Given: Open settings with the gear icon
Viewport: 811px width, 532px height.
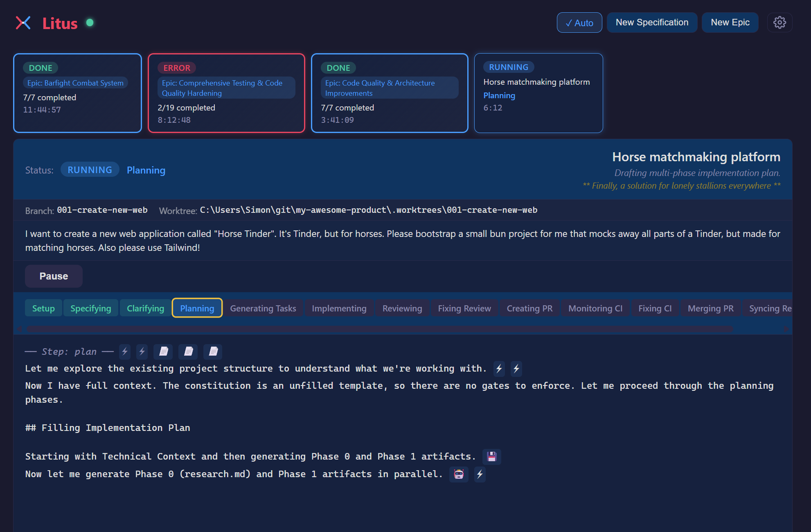Looking at the screenshot, I should (779, 23).
